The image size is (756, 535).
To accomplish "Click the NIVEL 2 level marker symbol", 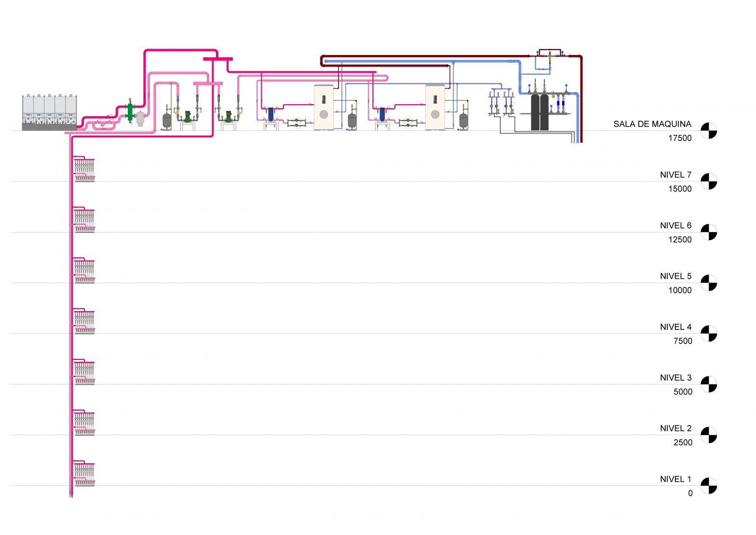I will click(x=708, y=435).
